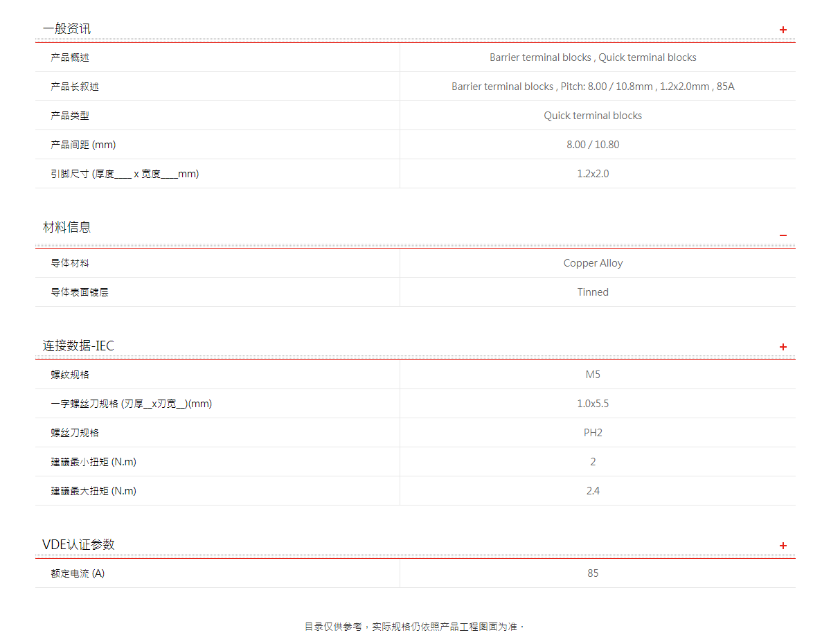Select the 产品间距 (mm) label

point(83,145)
